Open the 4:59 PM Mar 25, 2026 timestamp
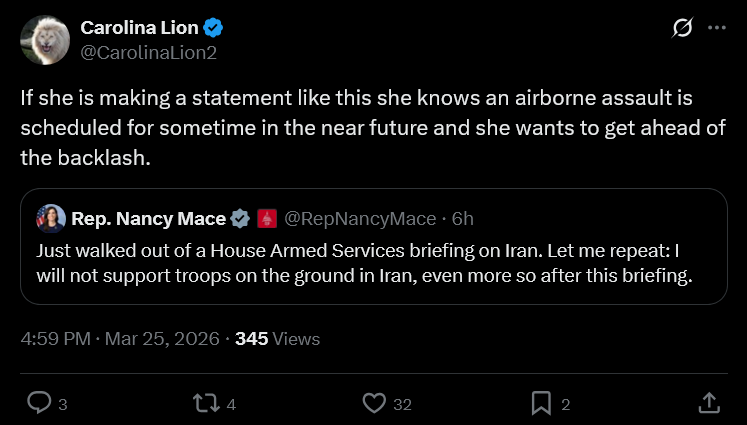The width and height of the screenshot is (747, 425). point(120,339)
